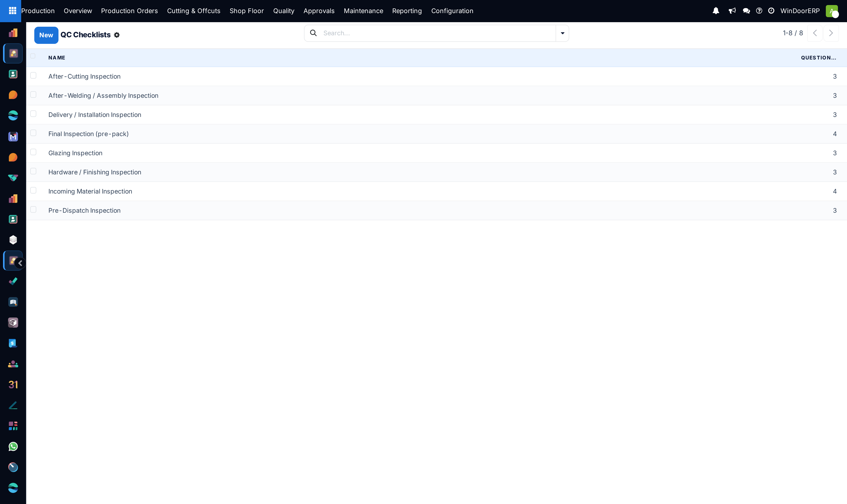
Task: Open the Configuration menu
Action: pyautogui.click(x=452, y=11)
